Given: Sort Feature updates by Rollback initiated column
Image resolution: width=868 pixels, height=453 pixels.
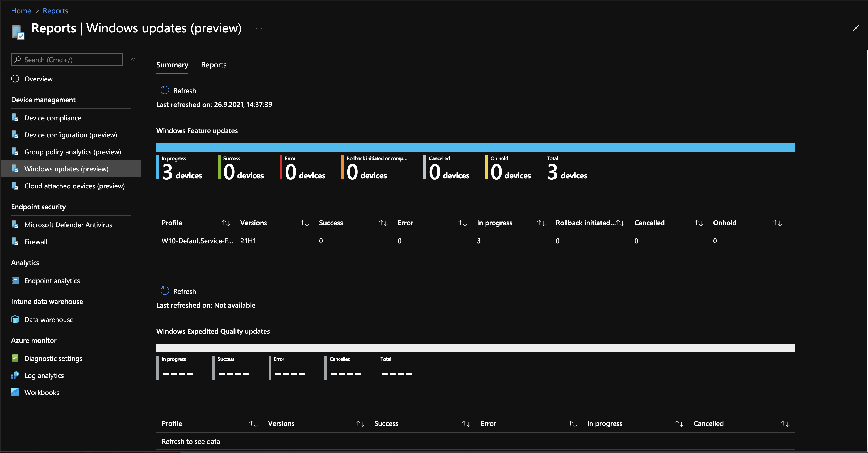Looking at the screenshot, I should 620,223.
